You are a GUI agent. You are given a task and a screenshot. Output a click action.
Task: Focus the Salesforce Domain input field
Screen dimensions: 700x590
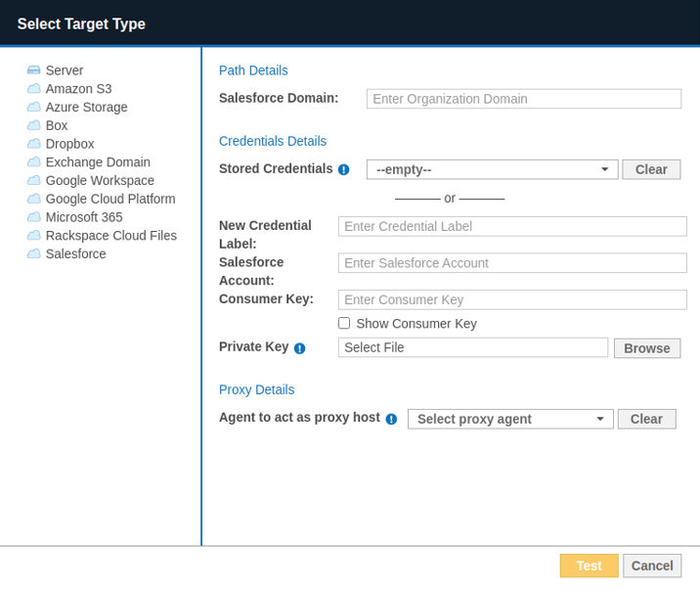point(523,99)
